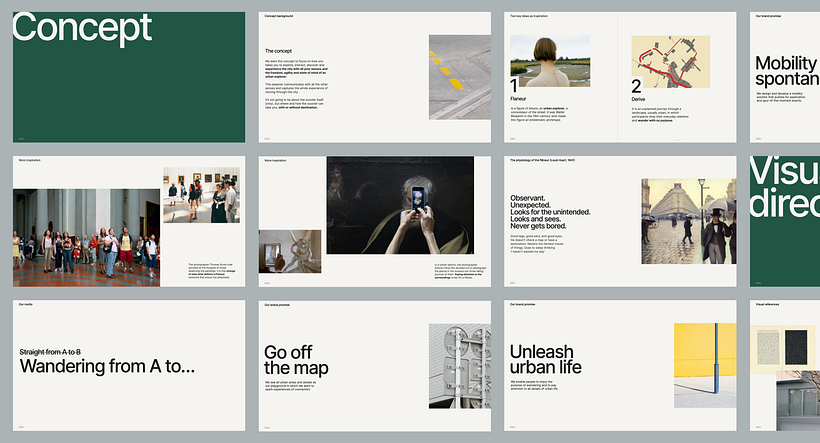The width and height of the screenshot is (820, 443).
Task: Click the gray road signs photo
Action: coord(460,366)
